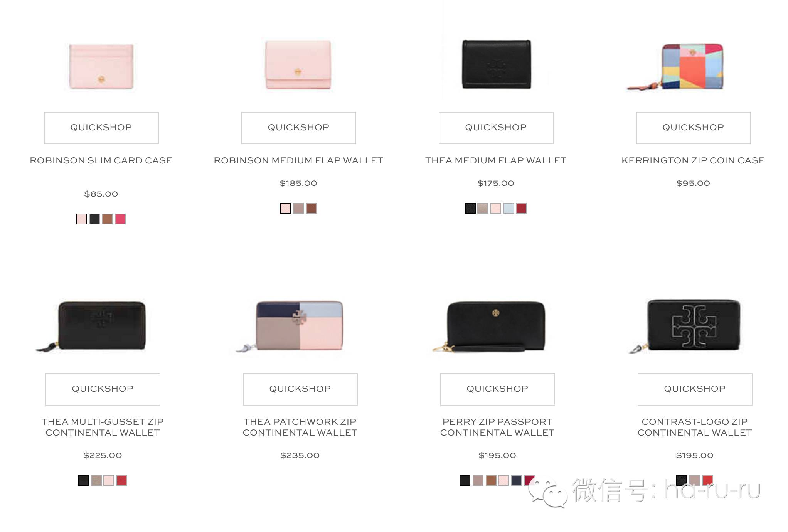
Task: Choose red swatch under Thea Medium Flap Wallet
Action: point(521,208)
